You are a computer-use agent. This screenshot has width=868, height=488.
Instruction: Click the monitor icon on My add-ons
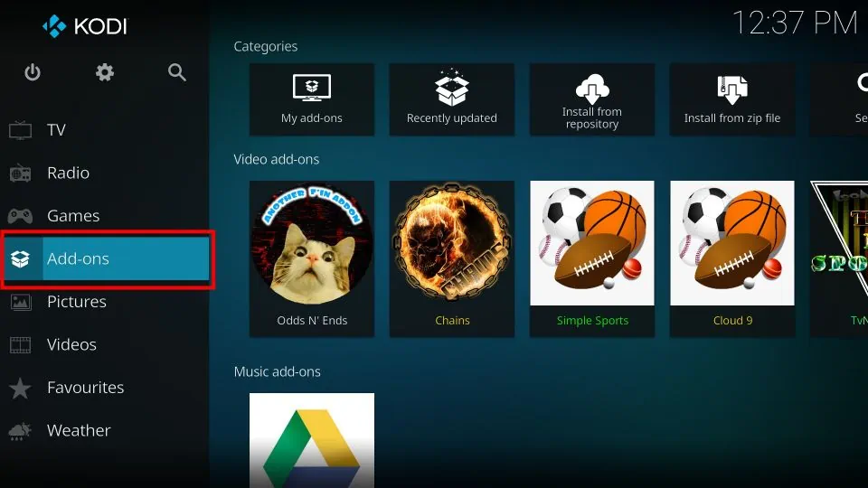click(x=312, y=88)
